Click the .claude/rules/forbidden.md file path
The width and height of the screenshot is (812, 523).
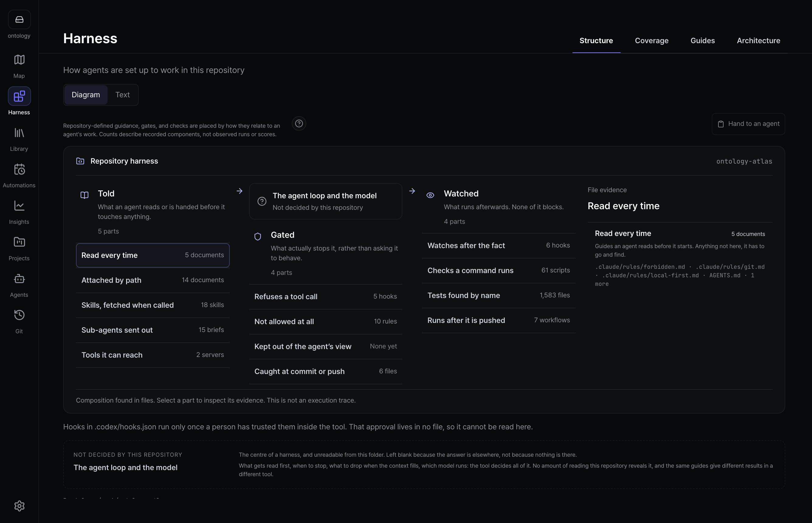point(640,267)
